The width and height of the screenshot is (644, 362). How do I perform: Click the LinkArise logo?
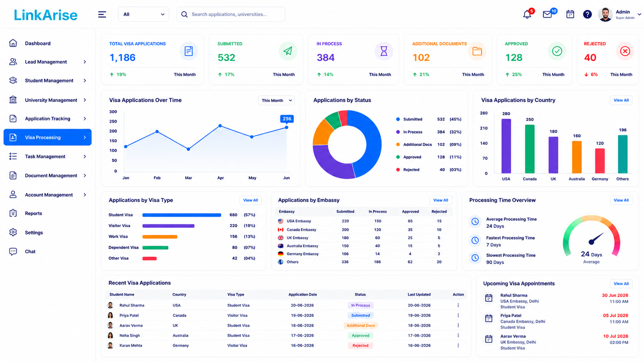click(45, 15)
